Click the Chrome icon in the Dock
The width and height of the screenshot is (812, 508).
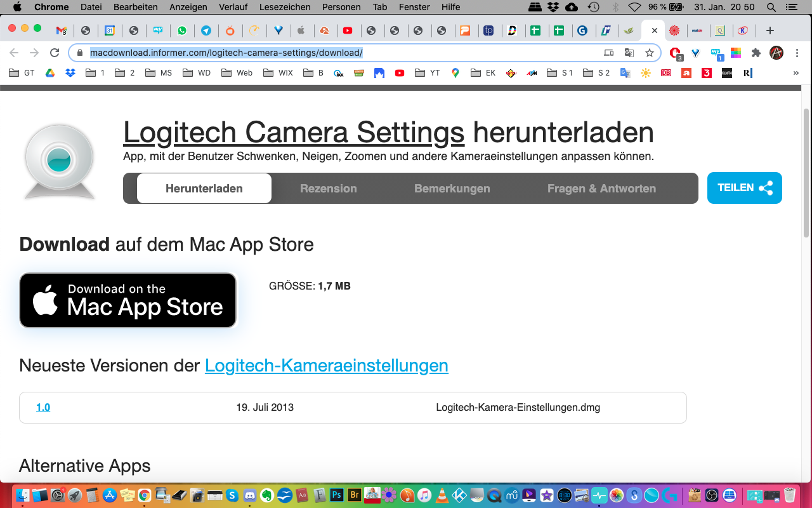coord(145,495)
